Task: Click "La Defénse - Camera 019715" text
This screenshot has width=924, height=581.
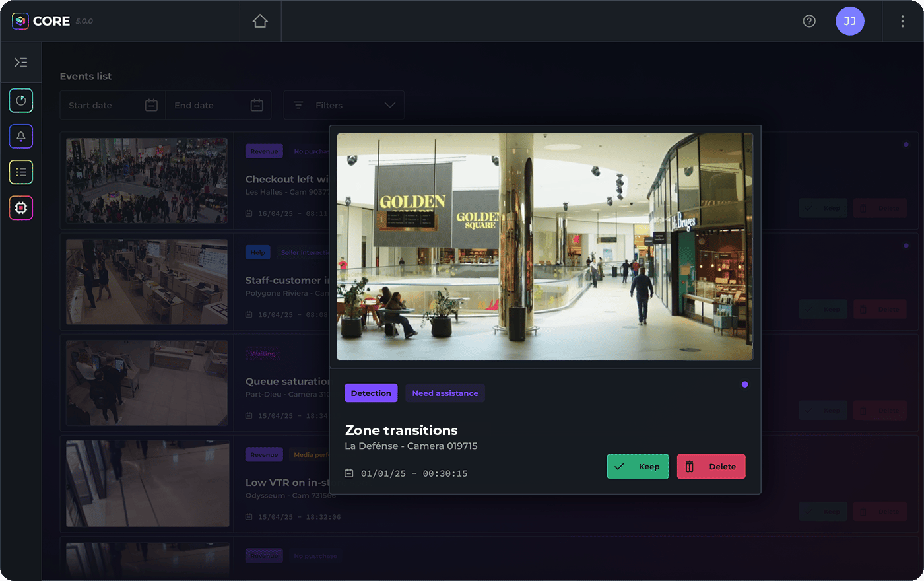Action: tap(411, 446)
